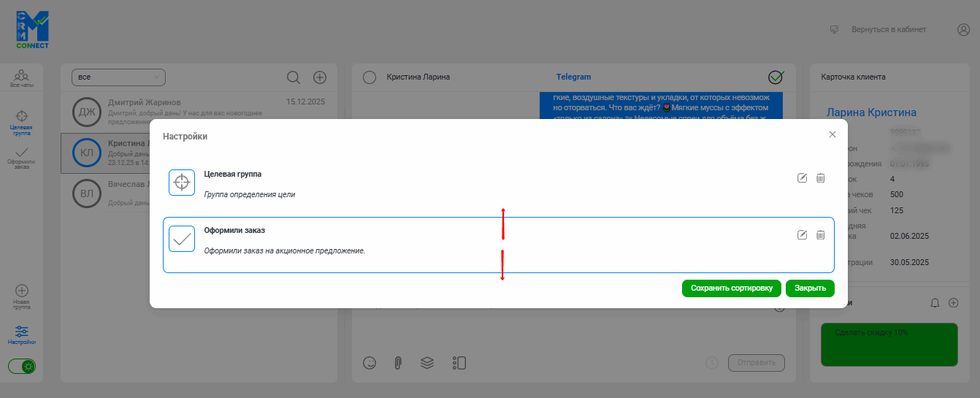The width and height of the screenshot is (980, 398).
Task: Click the 02.06.2025 date value
Action: 909,237
